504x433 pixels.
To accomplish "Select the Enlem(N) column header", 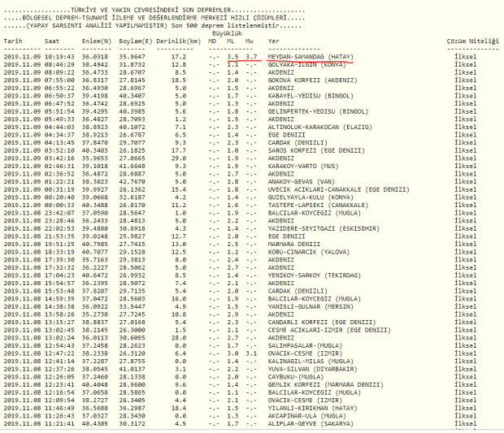I will pyautogui.click(x=97, y=41).
